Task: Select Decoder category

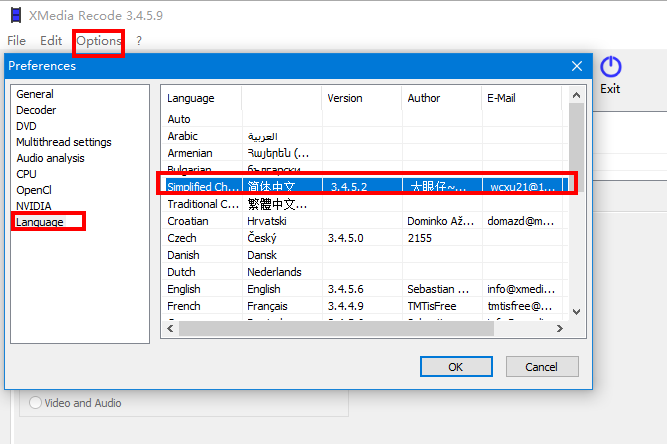Action: pyautogui.click(x=36, y=110)
